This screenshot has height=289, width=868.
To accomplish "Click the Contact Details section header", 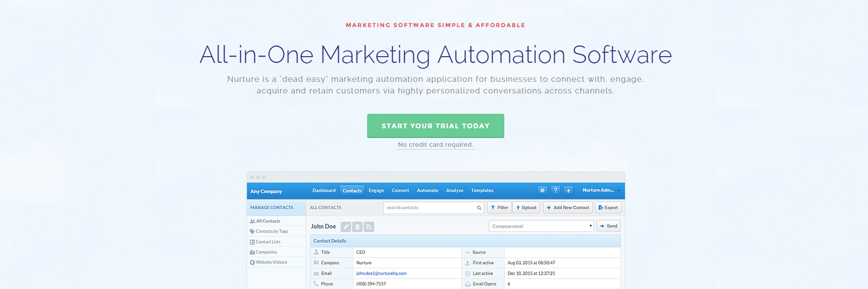I will [x=465, y=241].
